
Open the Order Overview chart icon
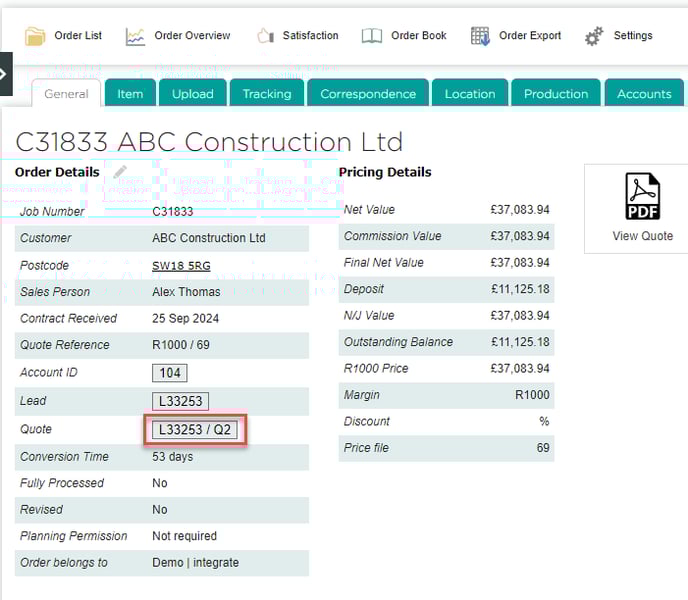click(135, 36)
